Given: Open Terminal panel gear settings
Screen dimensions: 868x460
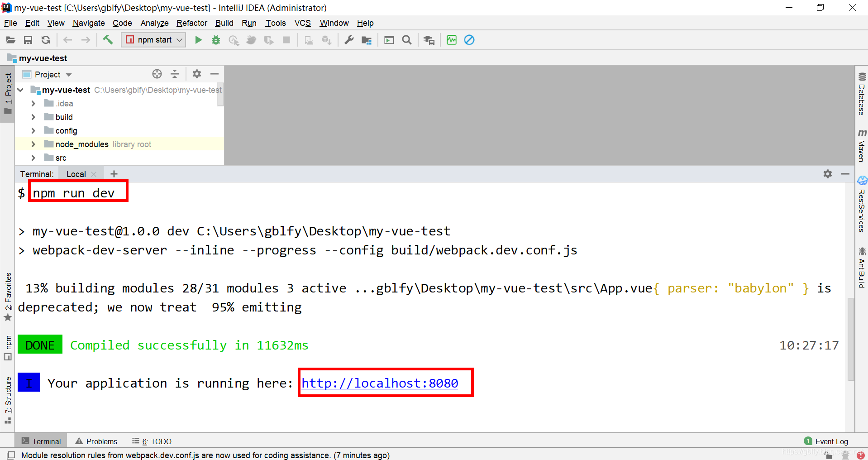Looking at the screenshot, I should pyautogui.click(x=828, y=174).
